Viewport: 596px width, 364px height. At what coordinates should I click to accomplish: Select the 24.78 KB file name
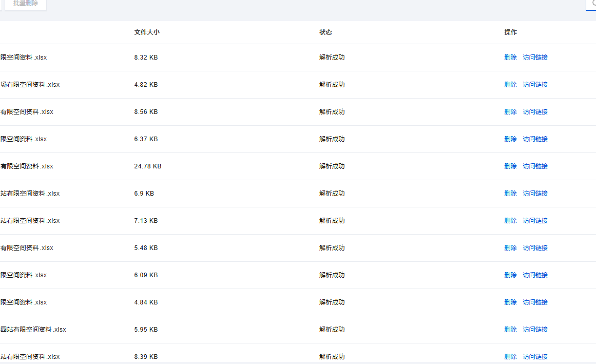(27, 166)
